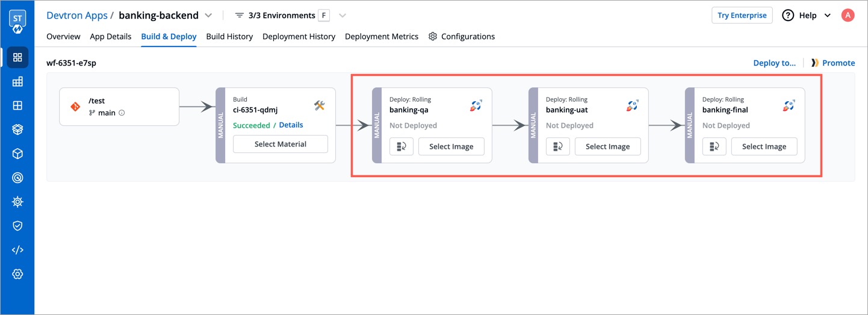Expand the banking-backend app dropdown
Image resolution: width=868 pixels, height=315 pixels.
[208, 15]
